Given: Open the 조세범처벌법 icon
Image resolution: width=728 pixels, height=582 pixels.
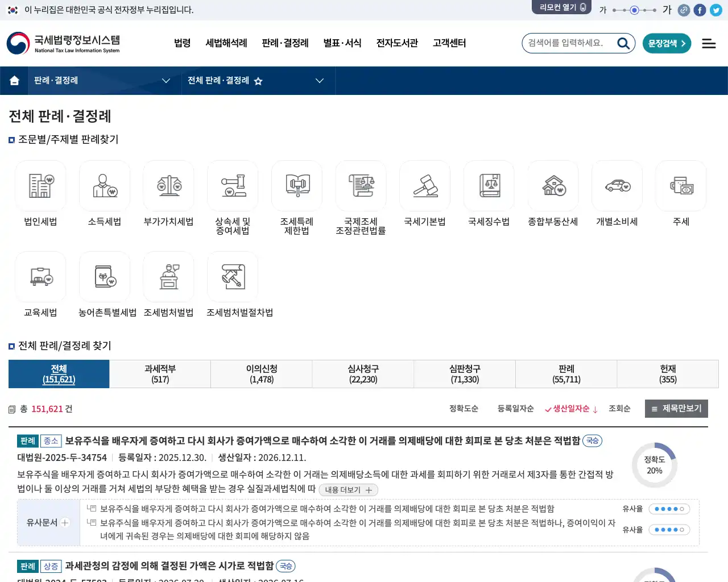Looking at the screenshot, I should coord(169,277).
